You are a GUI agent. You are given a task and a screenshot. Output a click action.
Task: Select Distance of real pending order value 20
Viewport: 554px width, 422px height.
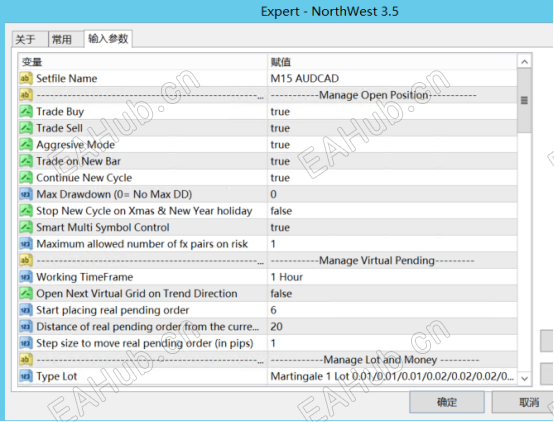click(x=392, y=327)
